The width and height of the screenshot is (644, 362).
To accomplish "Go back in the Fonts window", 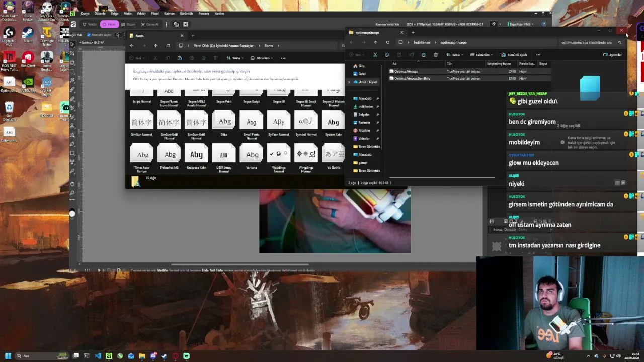I will point(132,46).
